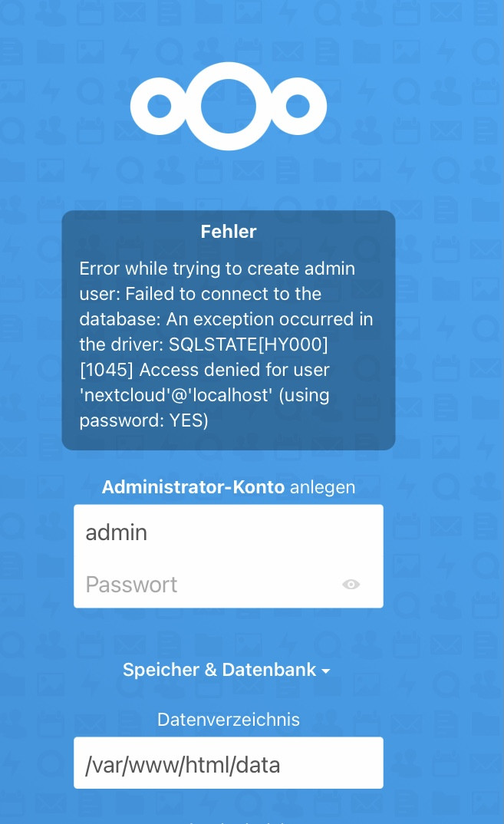The height and width of the screenshot is (824, 504).
Task: Click the admin username field
Action: (x=228, y=532)
